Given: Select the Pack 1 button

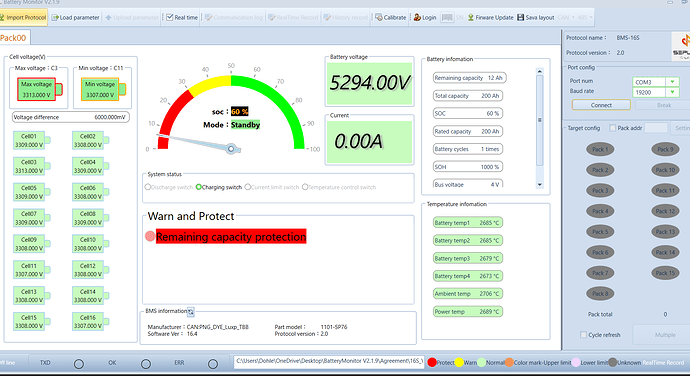Looking at the screenshot, I should (600, 149).
